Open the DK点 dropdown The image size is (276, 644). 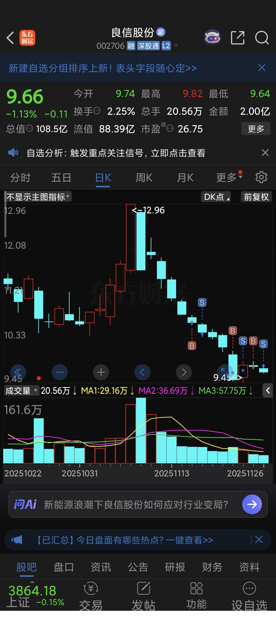pos(216,197)
